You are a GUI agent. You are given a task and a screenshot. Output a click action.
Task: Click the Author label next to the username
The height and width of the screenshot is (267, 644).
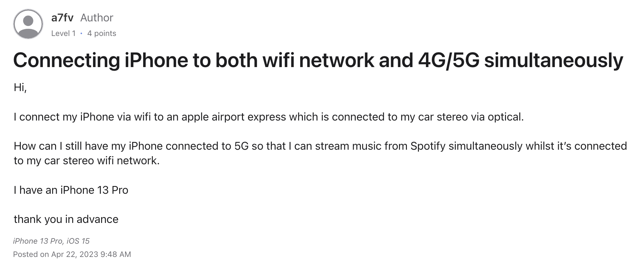click(x=97, y=17)
